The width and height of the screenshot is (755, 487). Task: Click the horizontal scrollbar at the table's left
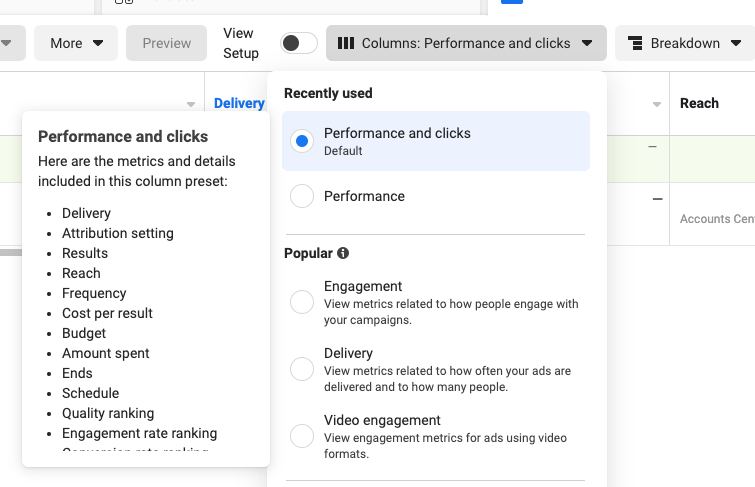(x=10, y=252)
